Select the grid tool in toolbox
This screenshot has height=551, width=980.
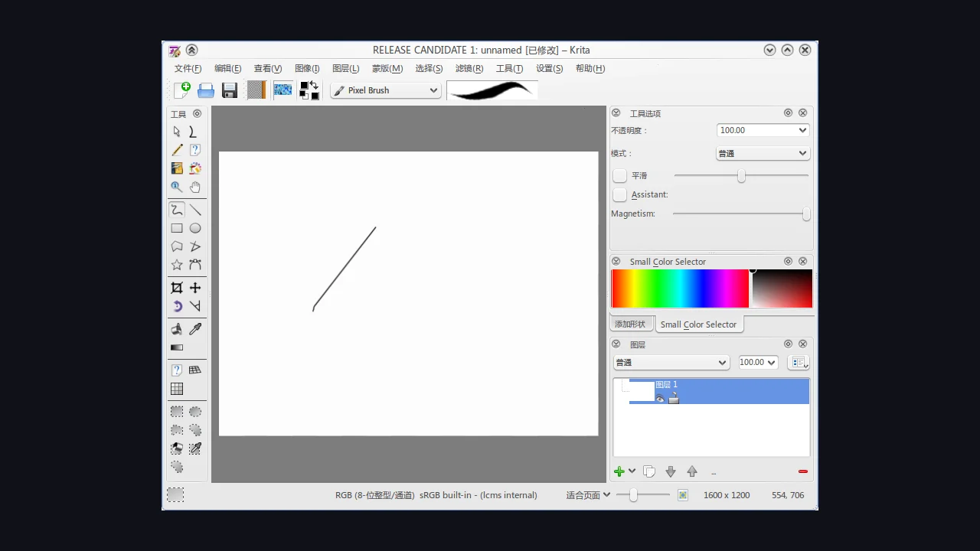[177, 389]
